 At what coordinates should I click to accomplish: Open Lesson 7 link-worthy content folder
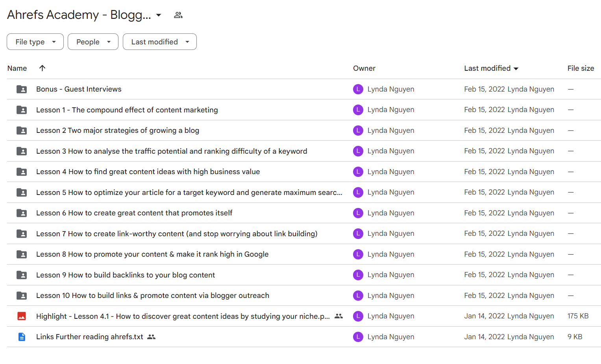(177, 234)
